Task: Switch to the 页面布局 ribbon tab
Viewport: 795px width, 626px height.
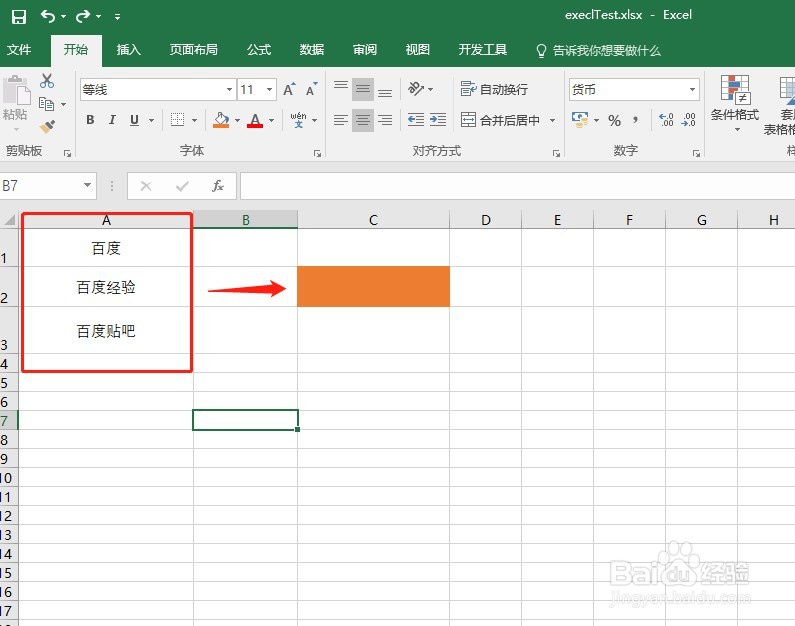Action: tap(194, 50)
